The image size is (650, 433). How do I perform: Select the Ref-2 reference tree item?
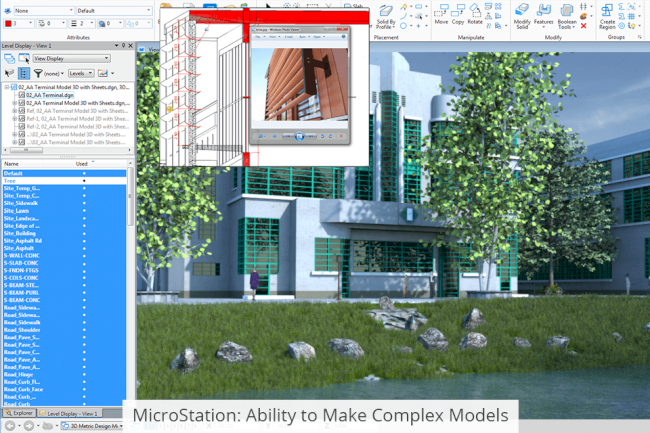78,126
